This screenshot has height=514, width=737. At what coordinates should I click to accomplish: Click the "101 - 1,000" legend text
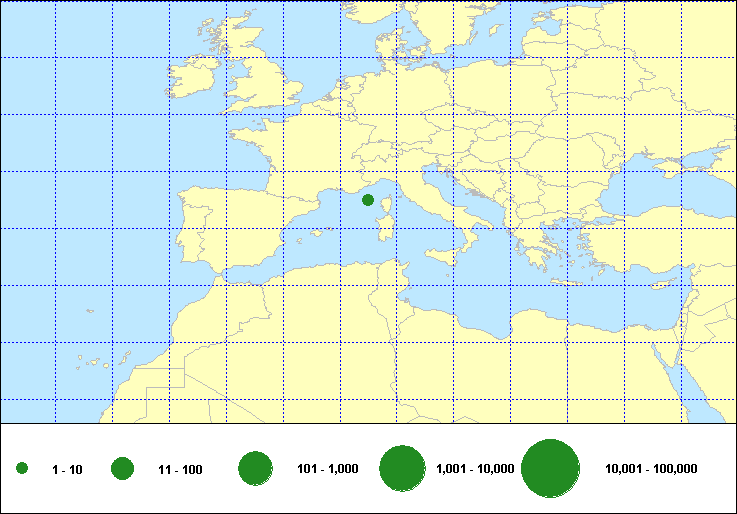pyautogui.click(x=328, y=469)
